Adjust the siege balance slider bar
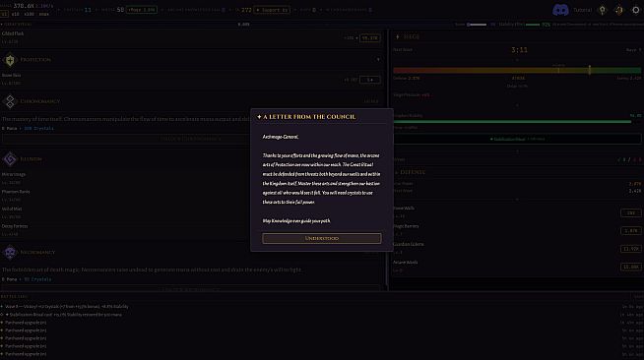 pyautogui.click(x=517, y=71)
